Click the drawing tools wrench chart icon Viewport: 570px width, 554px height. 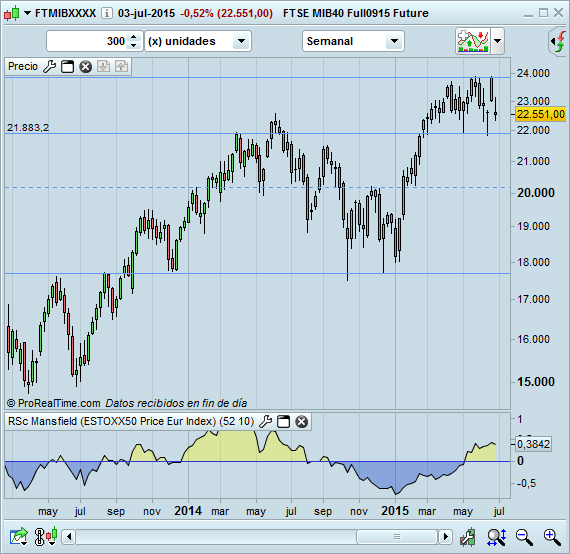[467, 537]
